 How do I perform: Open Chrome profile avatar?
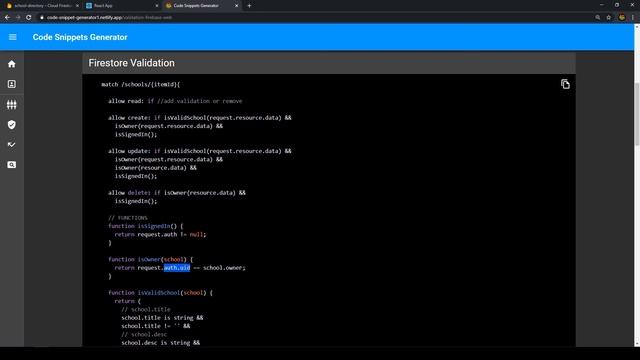(622, 18)
